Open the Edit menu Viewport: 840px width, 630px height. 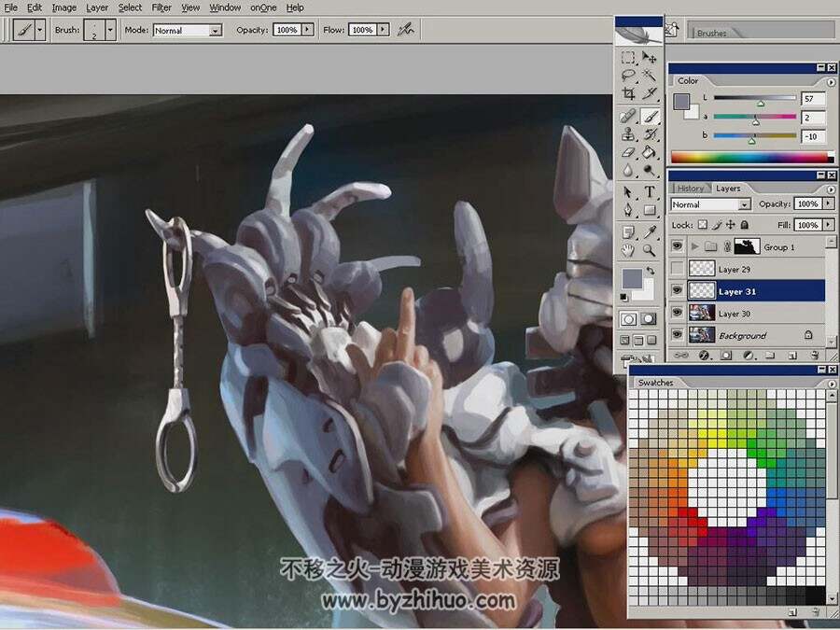pyautogui.click(x=35, y=7)
